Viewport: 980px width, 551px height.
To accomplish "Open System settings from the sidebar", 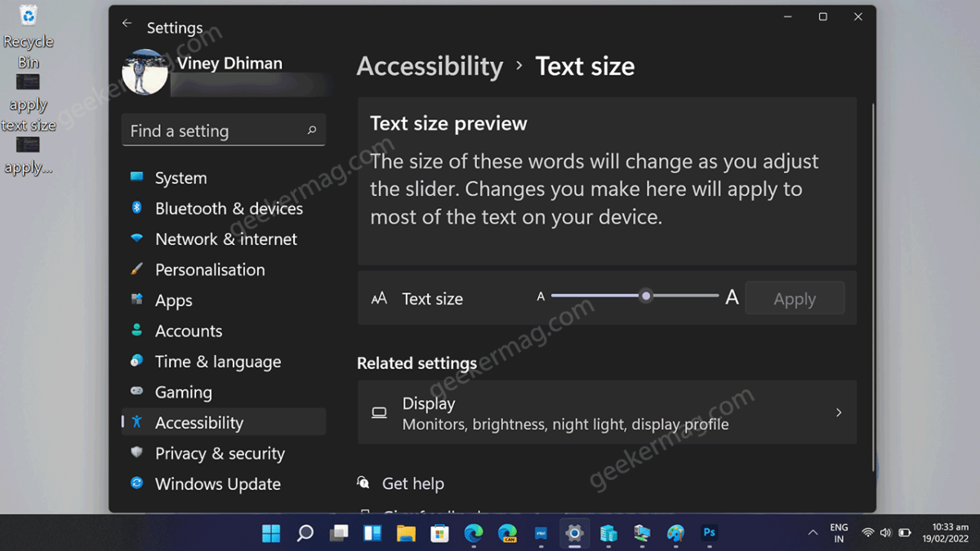I will pyautogui.click(x=180, y=177).
